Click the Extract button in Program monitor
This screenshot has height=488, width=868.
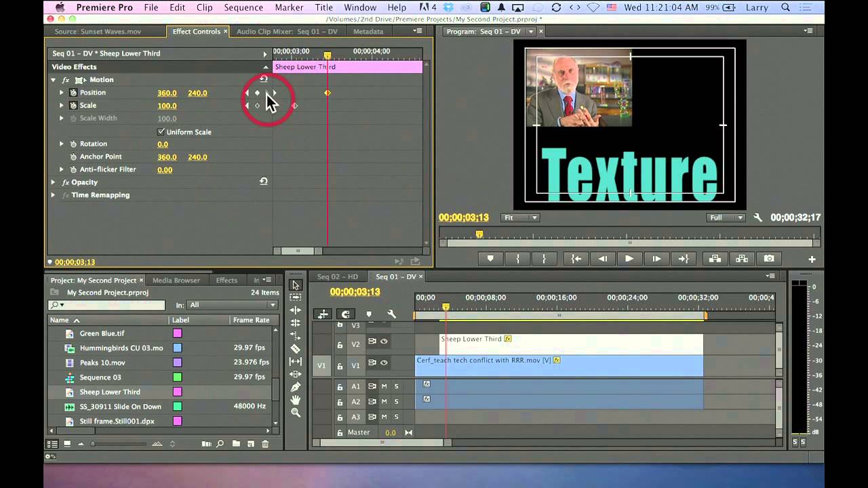pyautogui.click(x=742, y=259)
